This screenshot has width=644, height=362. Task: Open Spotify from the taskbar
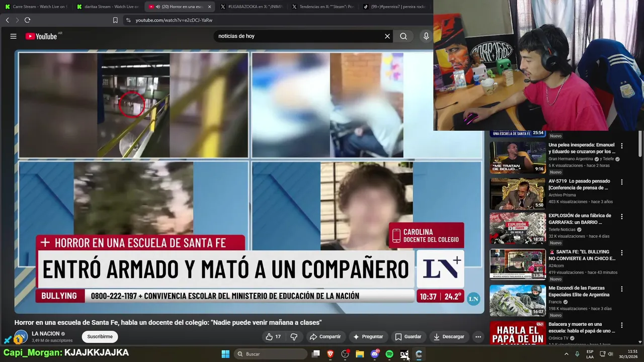[x=389, y=354]
